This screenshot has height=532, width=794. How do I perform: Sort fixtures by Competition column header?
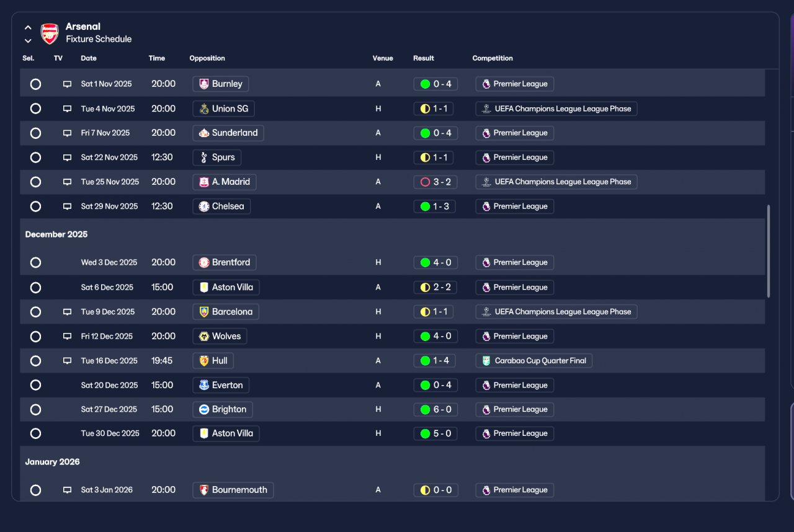click(493, 58)
